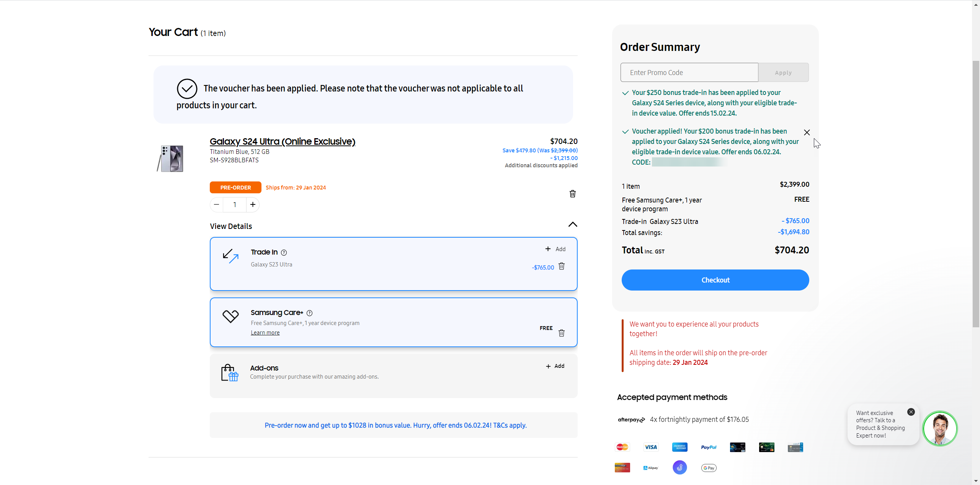Click the scroll down arrow
The image size is (980, 485).
(x=976, y=481)
